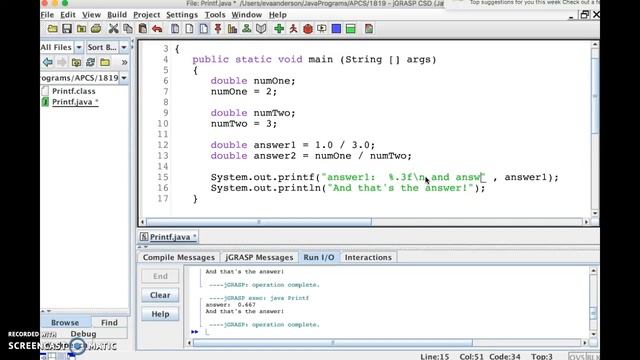Switch to the Printf.java editor tab

point(168,237)
